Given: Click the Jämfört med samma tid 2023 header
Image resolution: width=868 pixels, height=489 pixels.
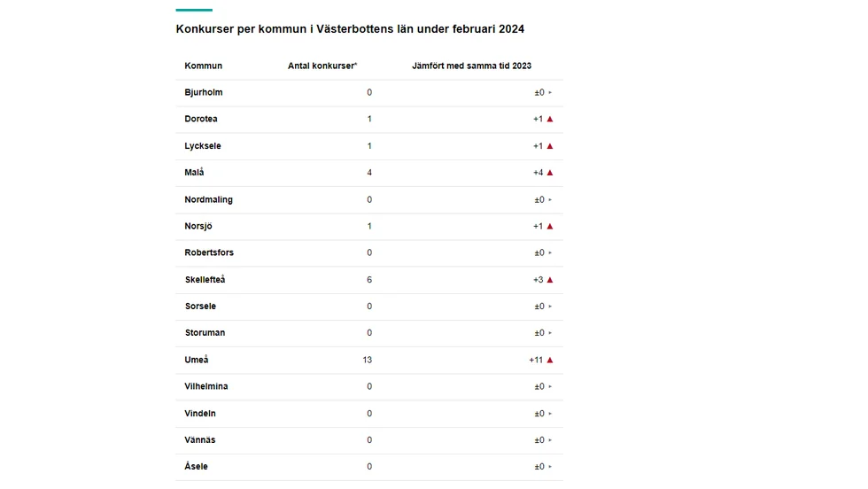Looking at the screenshot, I should pyautogui.click(x=471, y=66).
